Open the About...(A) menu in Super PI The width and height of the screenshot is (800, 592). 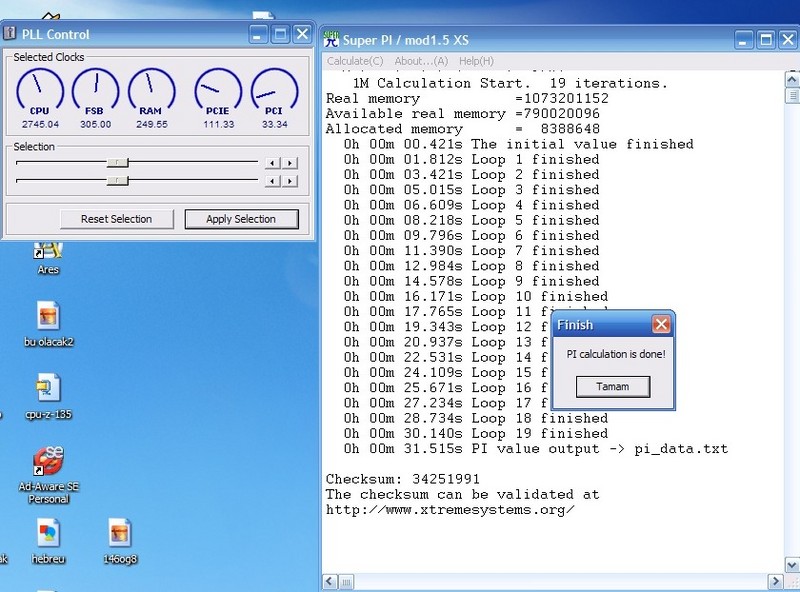[x=421, y=61]
